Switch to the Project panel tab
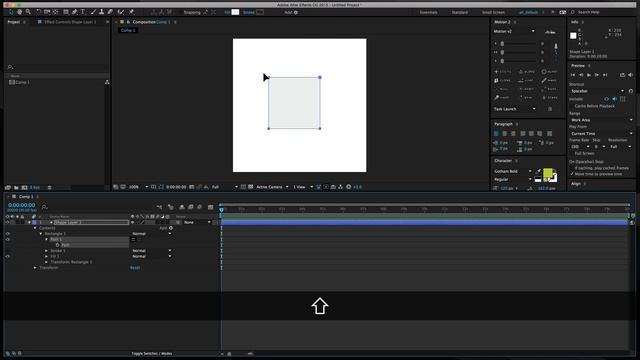 point(14,22)
